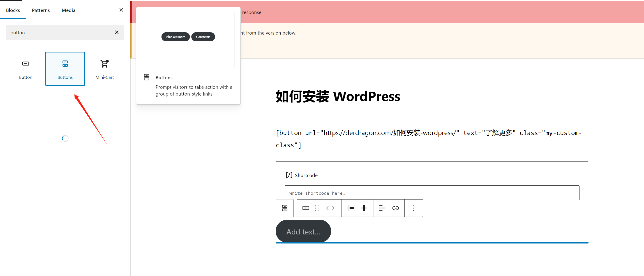Open the three-dot Options menu

coord(413,208)
